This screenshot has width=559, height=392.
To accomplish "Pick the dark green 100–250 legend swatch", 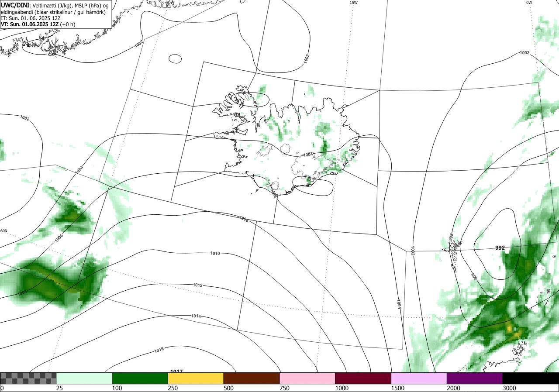I will 140,378.
